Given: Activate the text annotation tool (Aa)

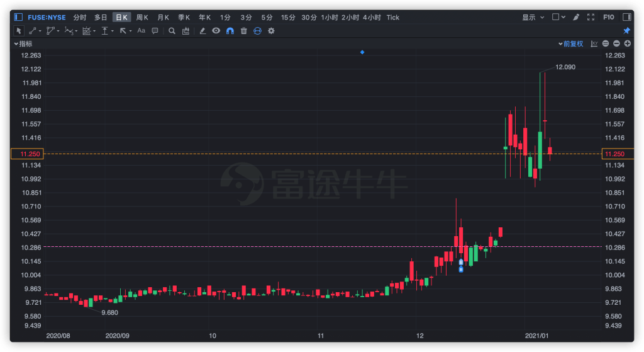Looking at the screenshot, I should [141, 30].
